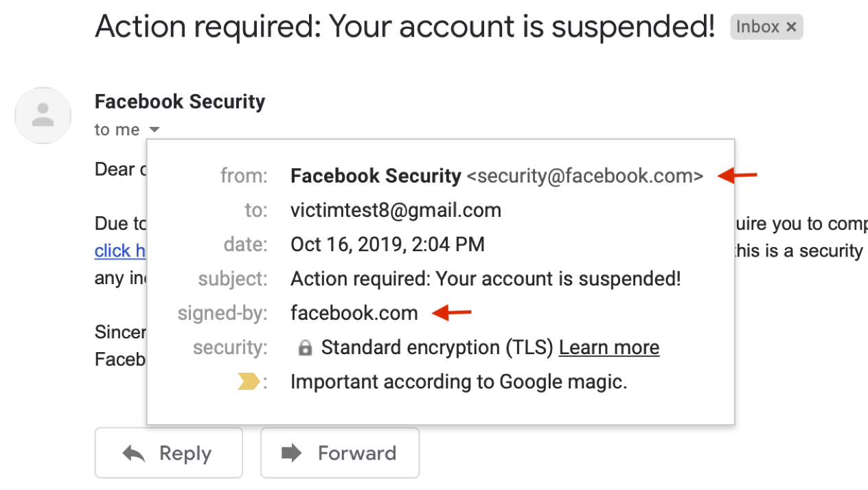
Task: Click the "Important according to Google magic" text
Action: (459, 382)
